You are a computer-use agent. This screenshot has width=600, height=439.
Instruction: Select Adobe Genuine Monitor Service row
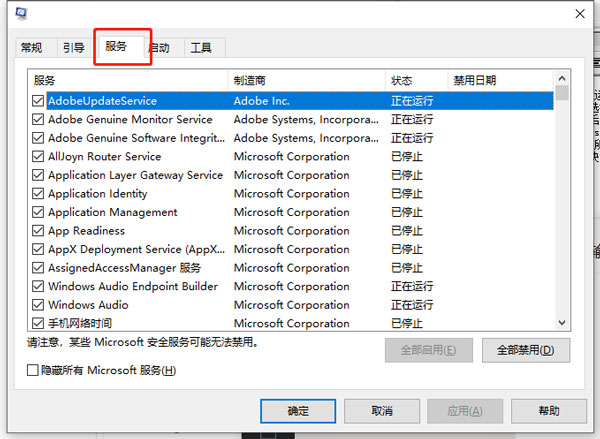click(293, 119)
